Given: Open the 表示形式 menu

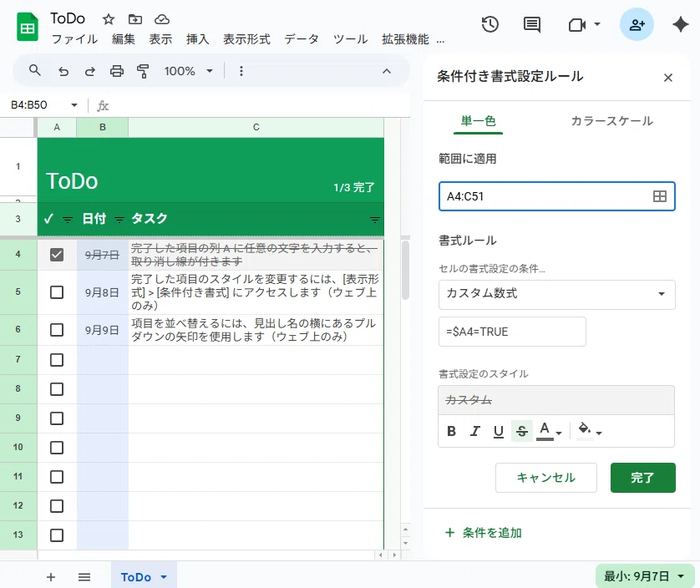Looking at the screenshot, I should tap(247, 39).
